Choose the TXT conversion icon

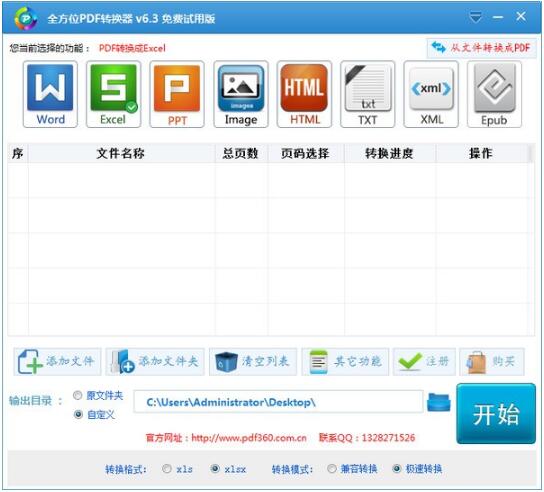coord(368,94)
